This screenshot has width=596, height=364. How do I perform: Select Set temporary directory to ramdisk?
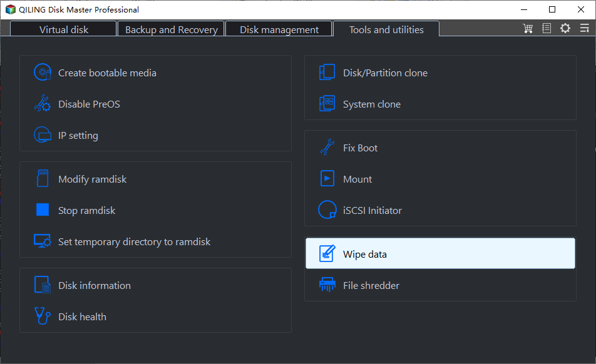tap(134, 242)
